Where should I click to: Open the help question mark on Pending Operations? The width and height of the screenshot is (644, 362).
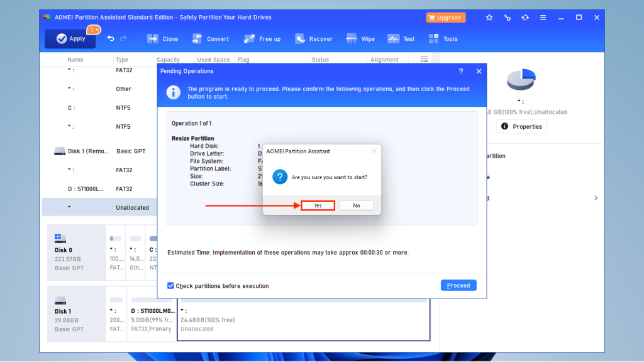(460, 71)
